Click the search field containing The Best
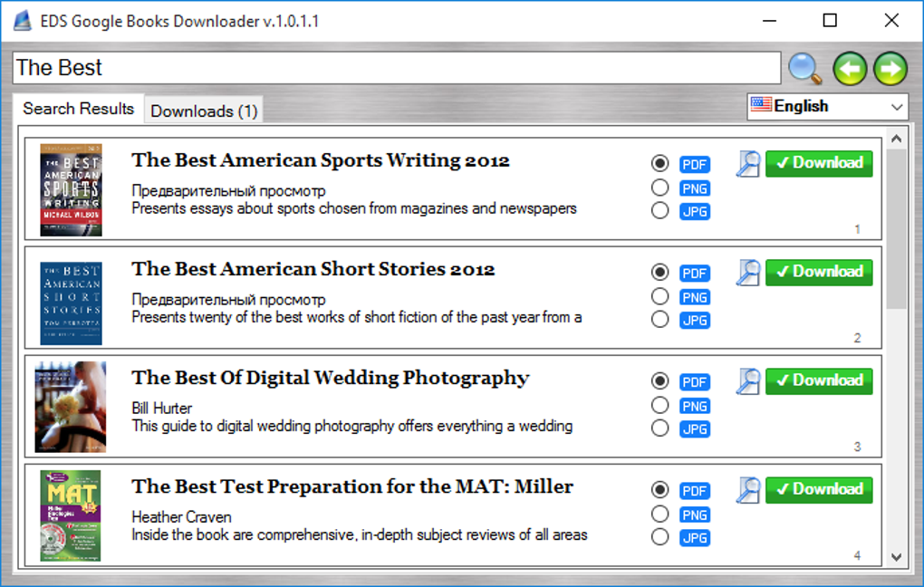The width and height of the screenshot is (924, 587). [397, 68]
